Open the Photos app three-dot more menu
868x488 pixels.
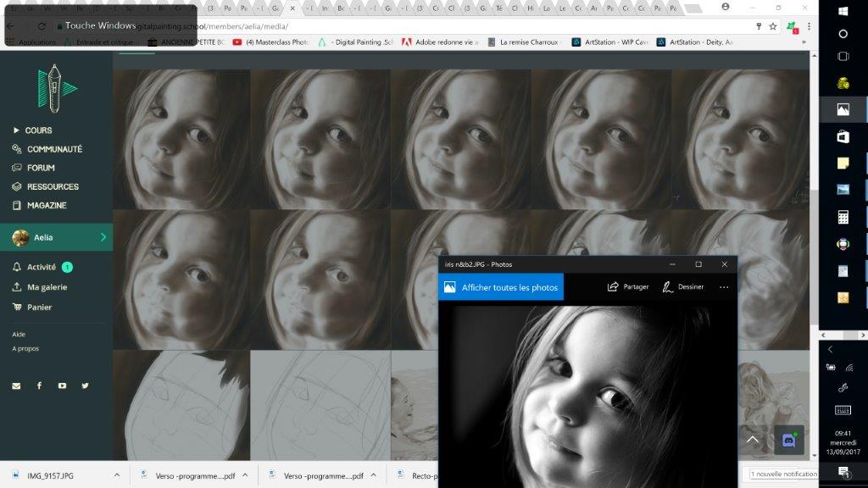pos(723,286)
